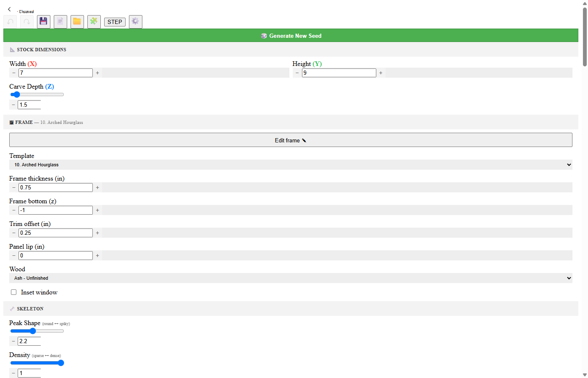Screen dimensions: 588x378
Task: Enable the Inset window checkbox
Action: pos(14,292)
